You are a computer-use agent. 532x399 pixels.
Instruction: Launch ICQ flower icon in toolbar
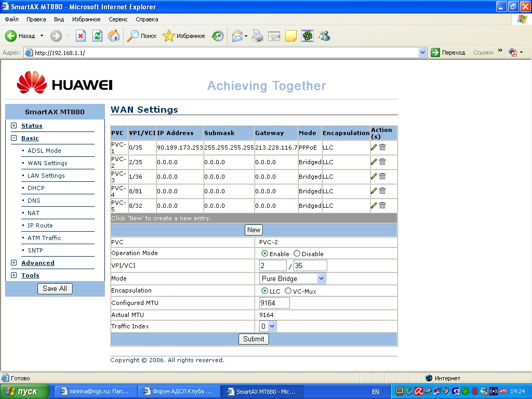(308, 36)
